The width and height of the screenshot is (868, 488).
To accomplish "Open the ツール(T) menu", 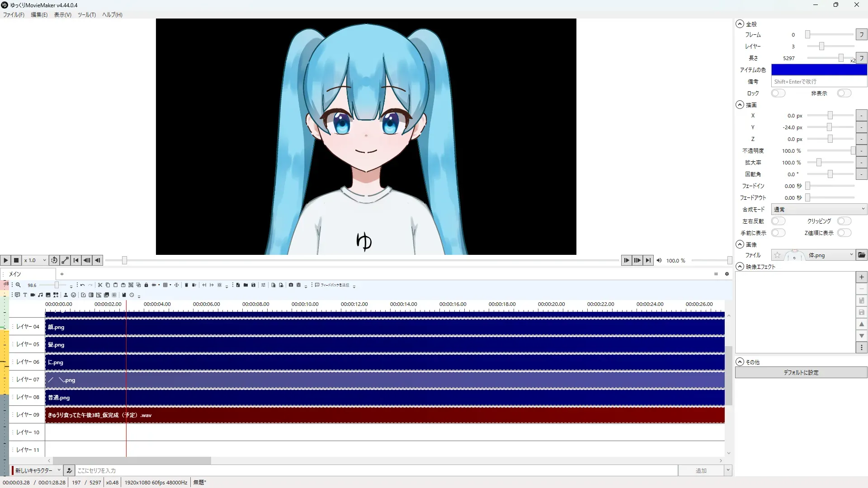I will click(x=86, y=15).
